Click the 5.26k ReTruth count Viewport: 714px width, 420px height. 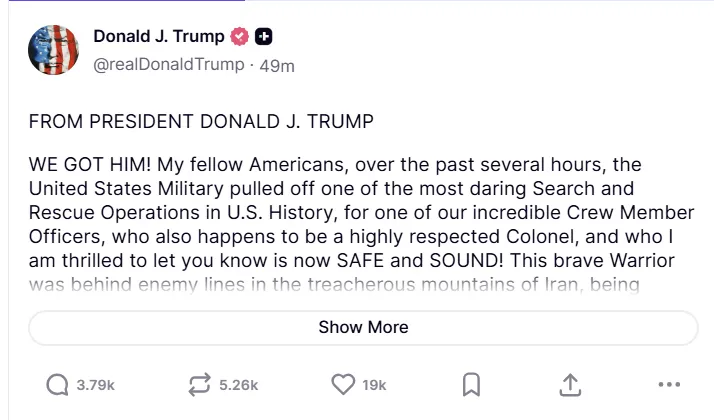[238, 384]
